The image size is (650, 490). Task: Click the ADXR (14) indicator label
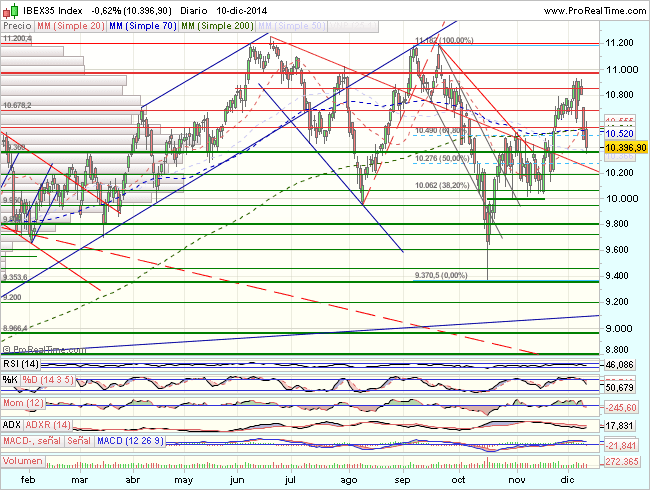(x=48, y=425)
